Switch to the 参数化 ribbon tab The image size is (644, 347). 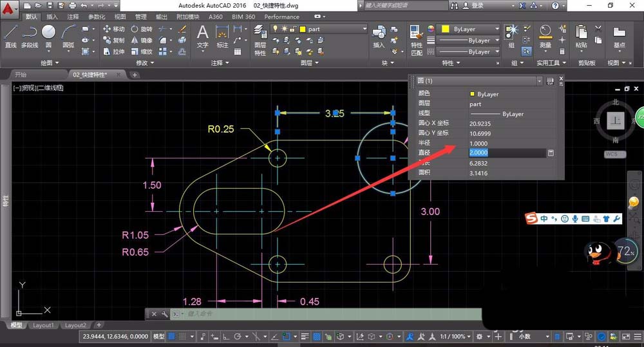[x=97, y=17]
